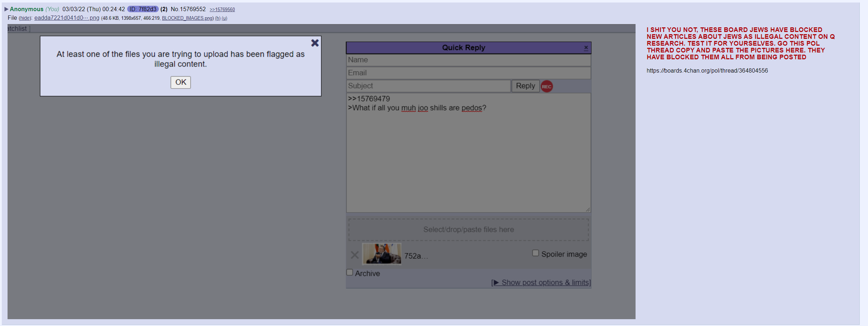Remove the attached 752a file
The image size is (868, 326).
point(355,255)
